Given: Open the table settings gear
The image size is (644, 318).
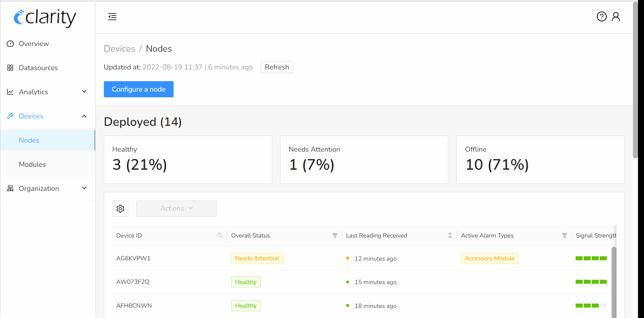Looking at the screenshot, I should pyautogui.click(x=120, y=208).
